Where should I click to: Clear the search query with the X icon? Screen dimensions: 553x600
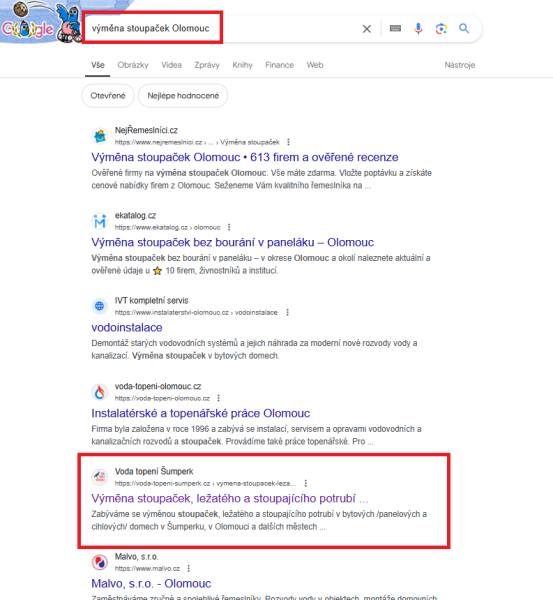(x=367, y=29)
